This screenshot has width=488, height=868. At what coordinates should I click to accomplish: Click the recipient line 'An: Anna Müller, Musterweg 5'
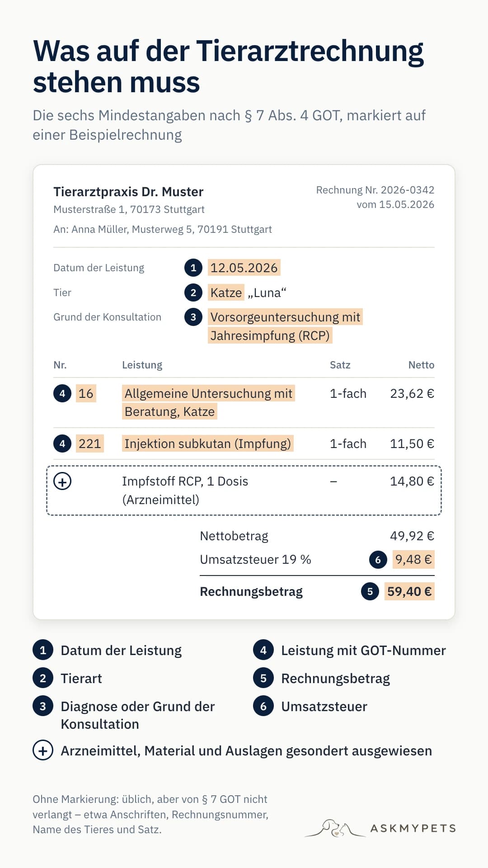coord(163,229)
